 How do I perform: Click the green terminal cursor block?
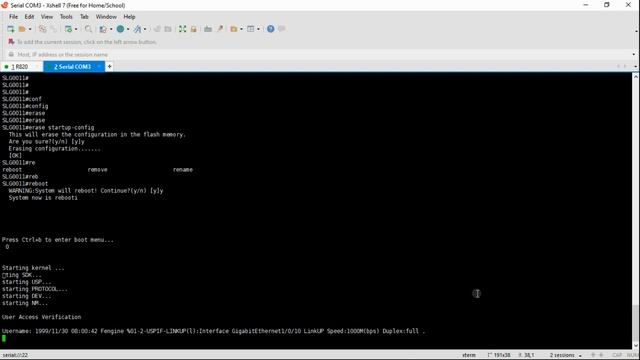tap(4, 338)
